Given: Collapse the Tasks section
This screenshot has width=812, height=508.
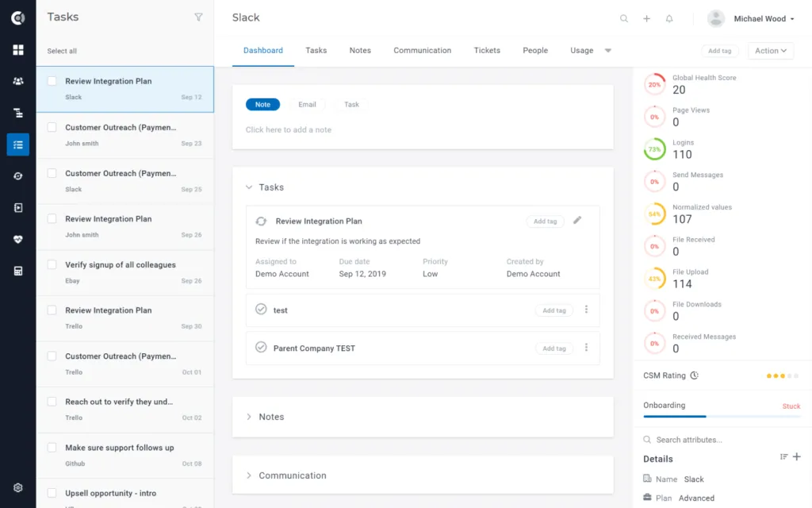Looking at the screenshot, I should click(249, 187).
